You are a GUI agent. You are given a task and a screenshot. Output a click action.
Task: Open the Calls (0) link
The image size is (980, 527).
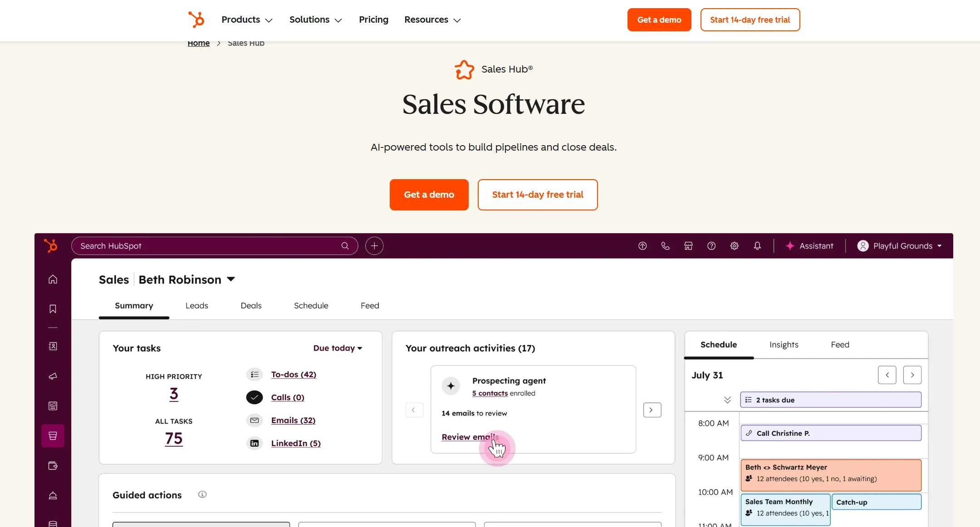(x=288, y=397)
